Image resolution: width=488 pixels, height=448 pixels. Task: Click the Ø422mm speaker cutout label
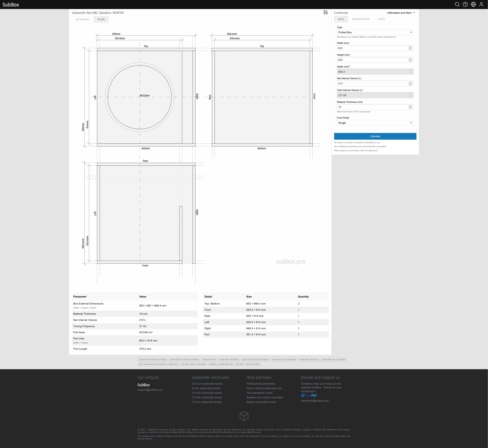[x=144, y=96]
